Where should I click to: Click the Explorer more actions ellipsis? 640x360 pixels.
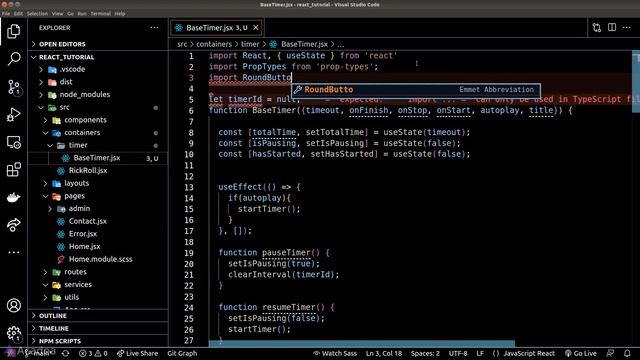154,28
